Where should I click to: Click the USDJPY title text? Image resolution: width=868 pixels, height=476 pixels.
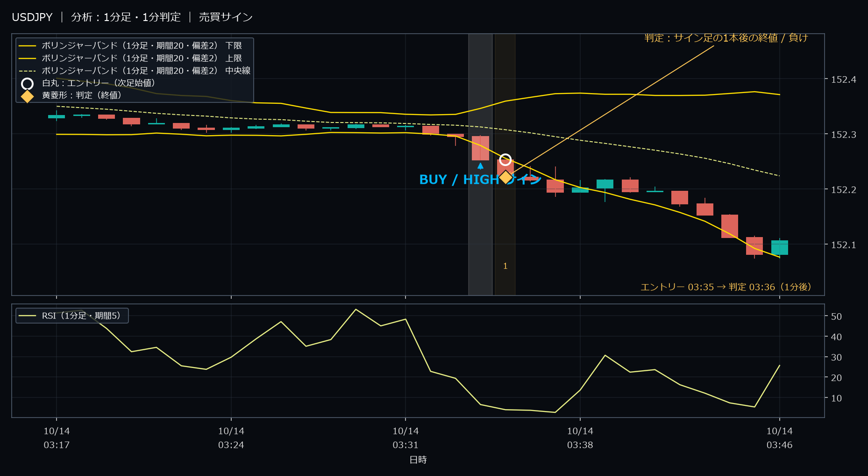[32, 17]
